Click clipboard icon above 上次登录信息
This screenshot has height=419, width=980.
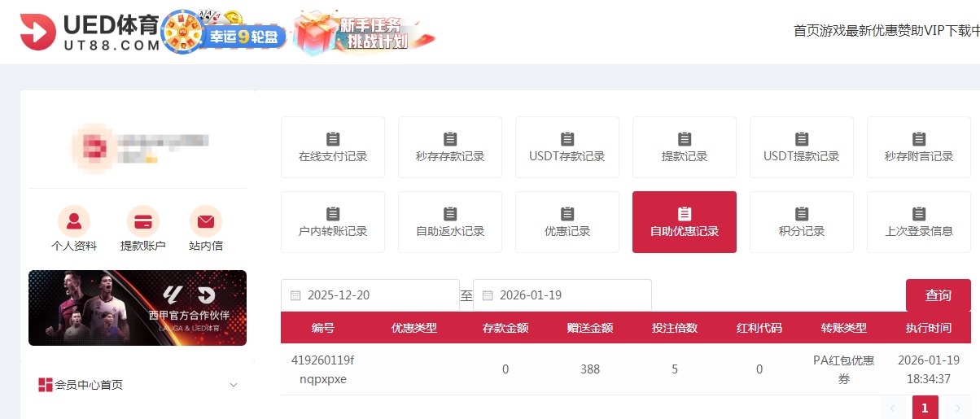click(x=919, y=214)
